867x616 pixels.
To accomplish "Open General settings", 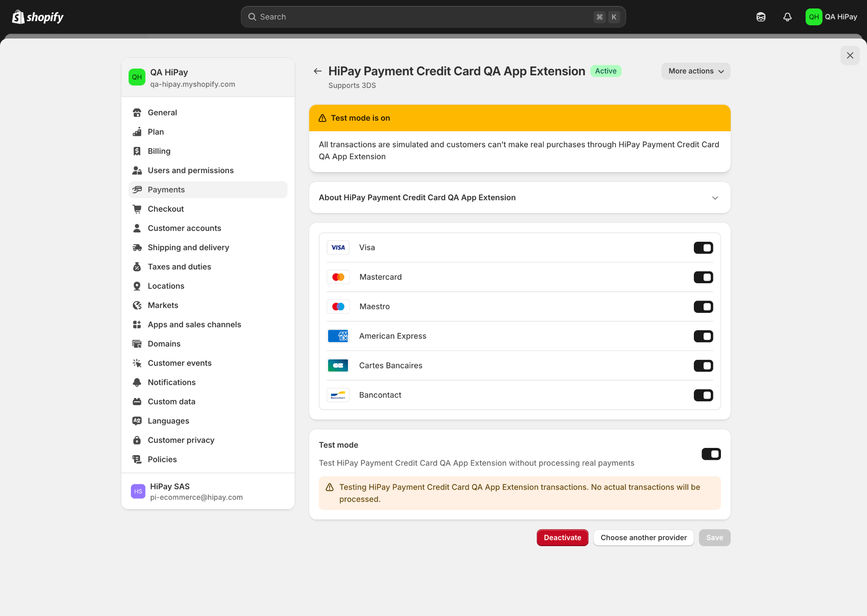I will pyautogui.click(x=208, y=113).
